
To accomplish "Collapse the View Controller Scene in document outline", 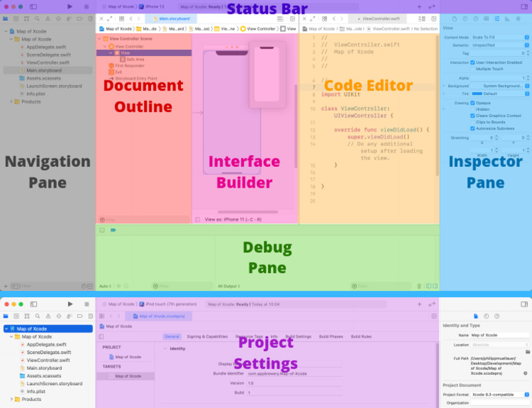I will [100, 39].
